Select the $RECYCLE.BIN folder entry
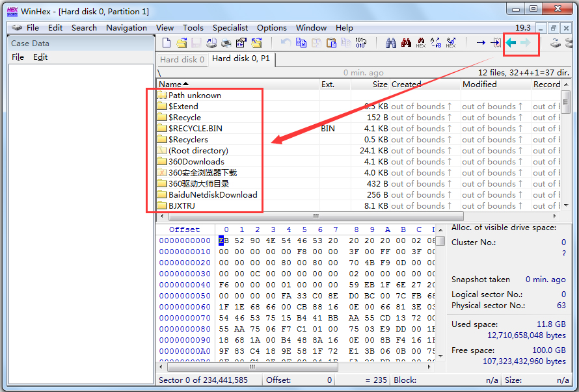 [195, 129]
